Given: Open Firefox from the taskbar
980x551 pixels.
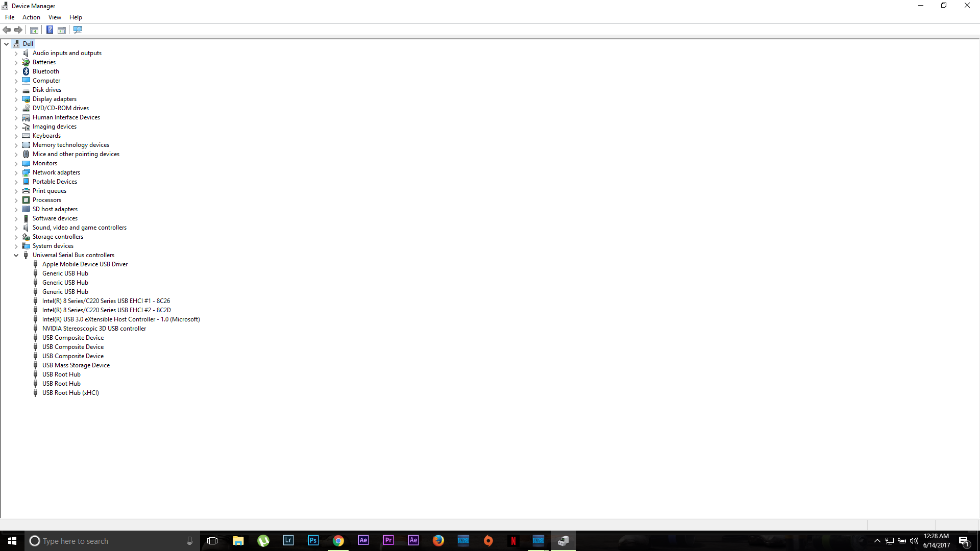Looking at the screenshot, I should point(438,541).
